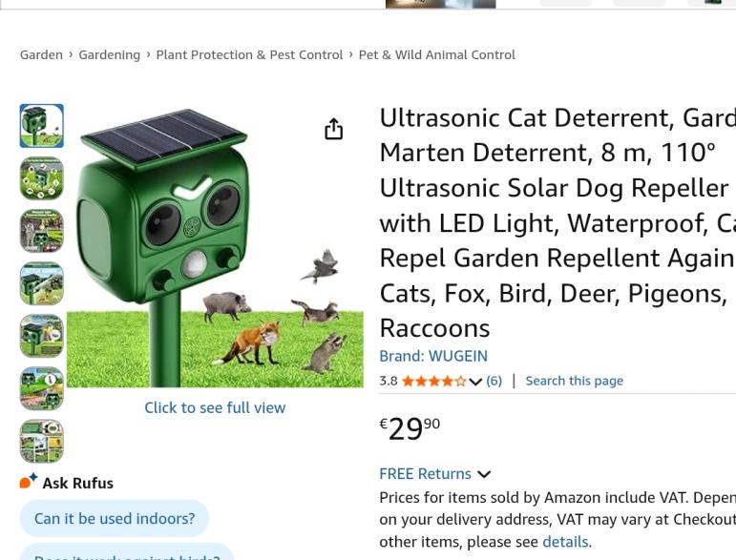Ask Rufus "Can it be used indoors?"
The image size is (736, 560).
[115, 518]
